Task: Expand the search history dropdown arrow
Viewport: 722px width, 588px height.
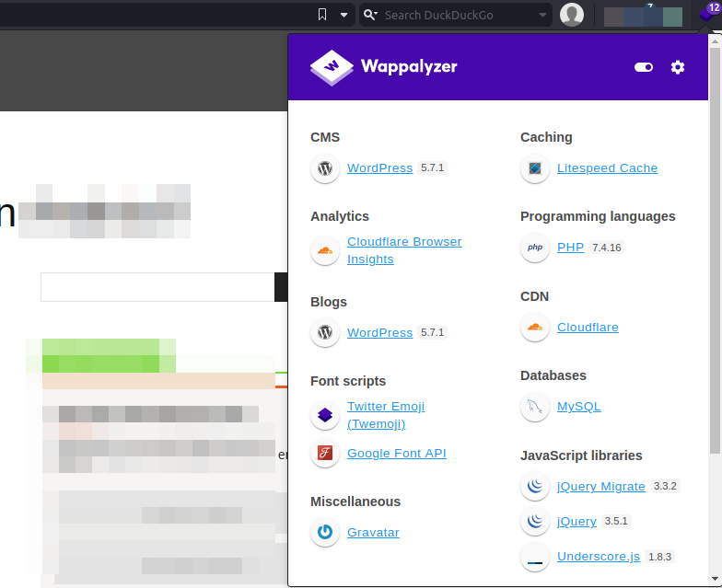Action: (542, 15)
